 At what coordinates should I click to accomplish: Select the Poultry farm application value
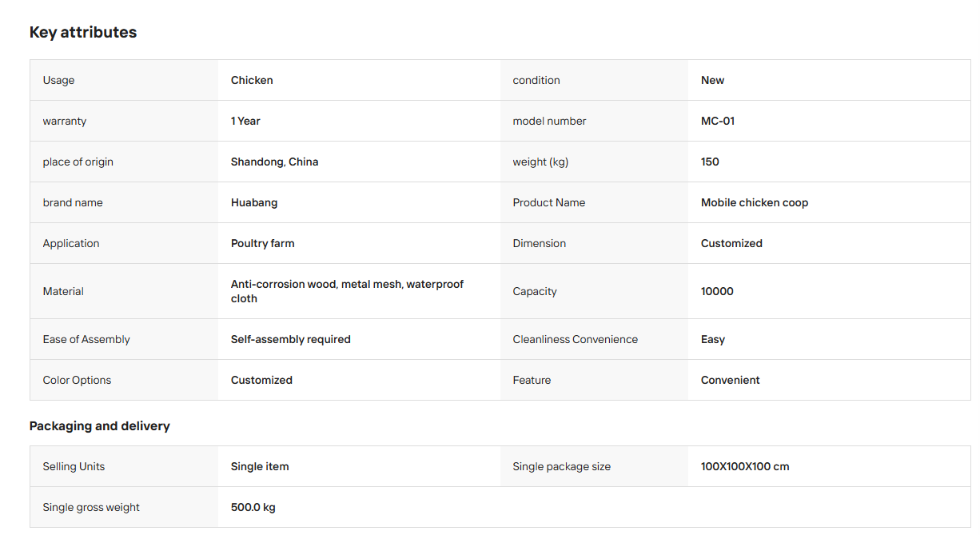pyautogui.click(x=262, y=243)
